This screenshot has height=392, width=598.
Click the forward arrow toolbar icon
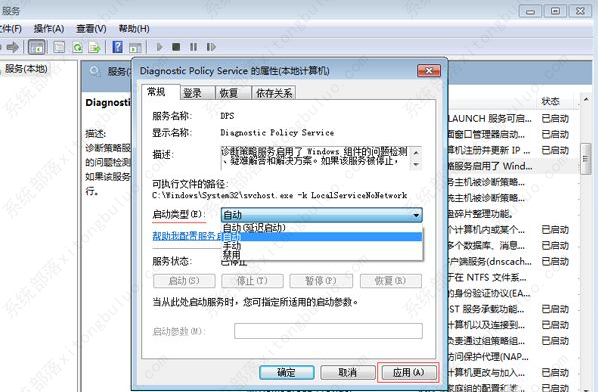pyautogui.click(x=13, y=47)
